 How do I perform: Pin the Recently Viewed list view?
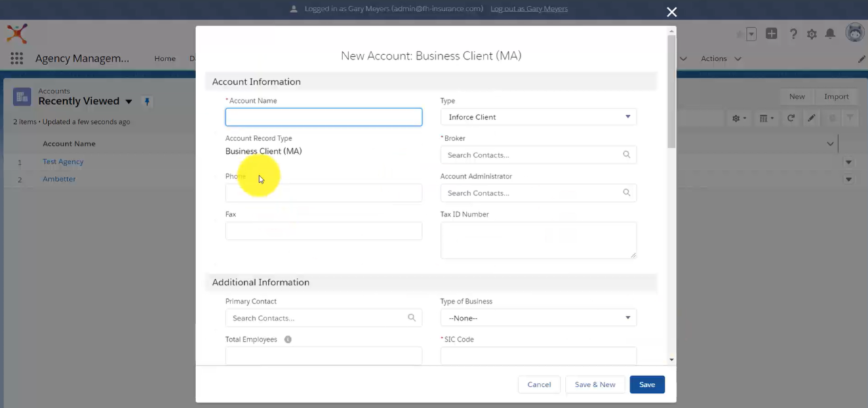(146, 101)
